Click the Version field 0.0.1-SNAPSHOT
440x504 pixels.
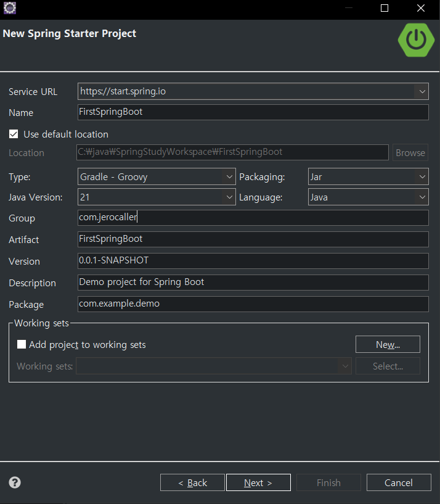[x=253, y=261]
